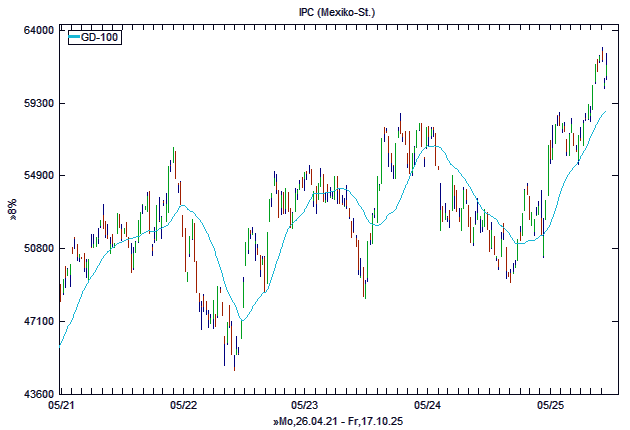The image size is (630, 430).
Task: Select the 47100 y-axis tick label
Action: coord(38,321)
